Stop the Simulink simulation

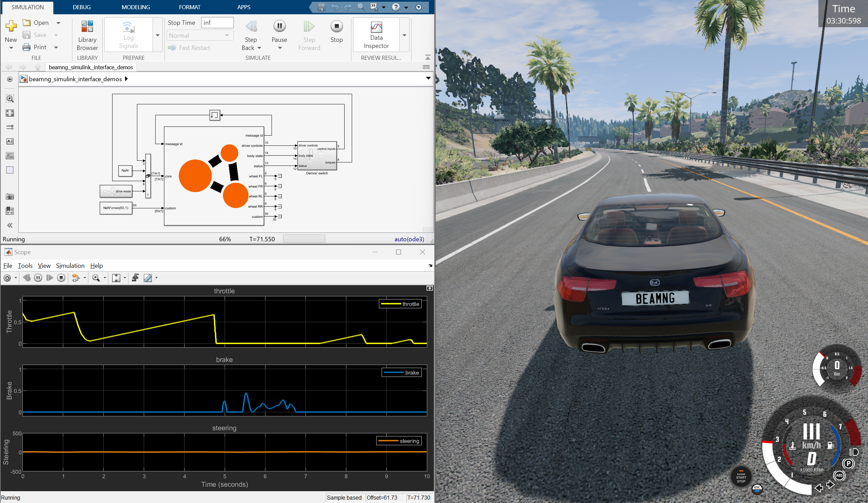tap(336, 26)
